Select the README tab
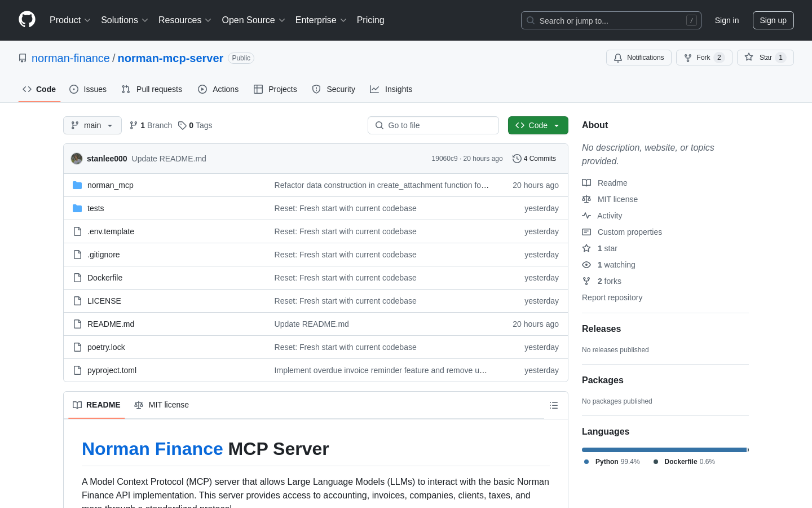The width and height of the screenshot is (812, 508). 96,405
